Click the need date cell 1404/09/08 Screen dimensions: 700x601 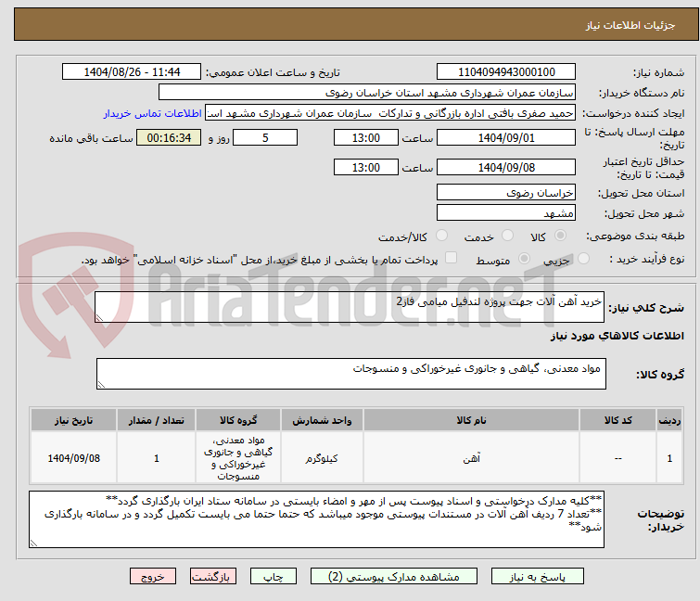pos(73,458)
